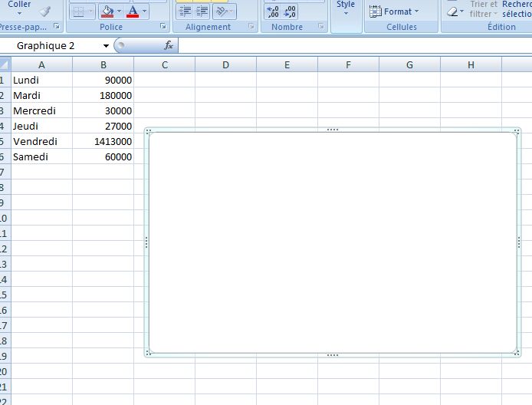Add a decimal place in Nombre group
The image size is (532, 405).
(x=273, y=11)
